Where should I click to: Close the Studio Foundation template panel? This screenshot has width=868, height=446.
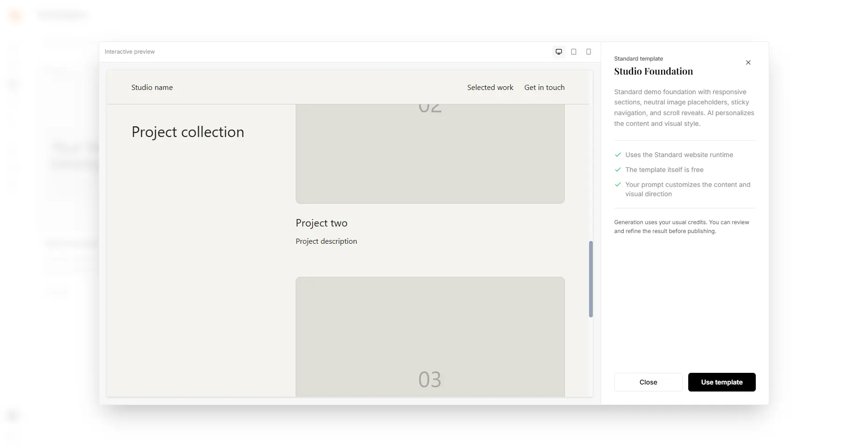tap(748, 62)
